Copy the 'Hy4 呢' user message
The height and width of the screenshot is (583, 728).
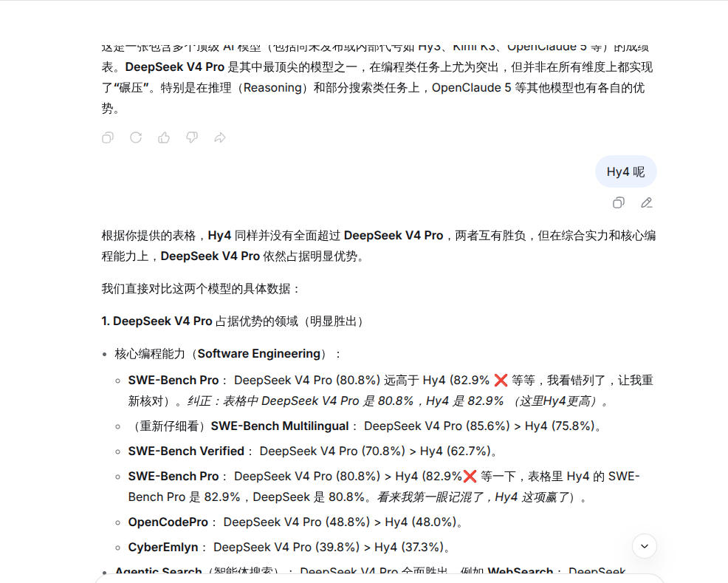[x=619, y=203]
